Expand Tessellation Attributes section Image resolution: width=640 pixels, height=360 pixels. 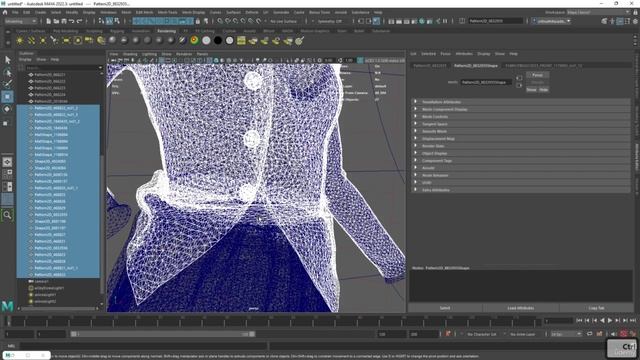pyautogui.click(x=521, y=102)
